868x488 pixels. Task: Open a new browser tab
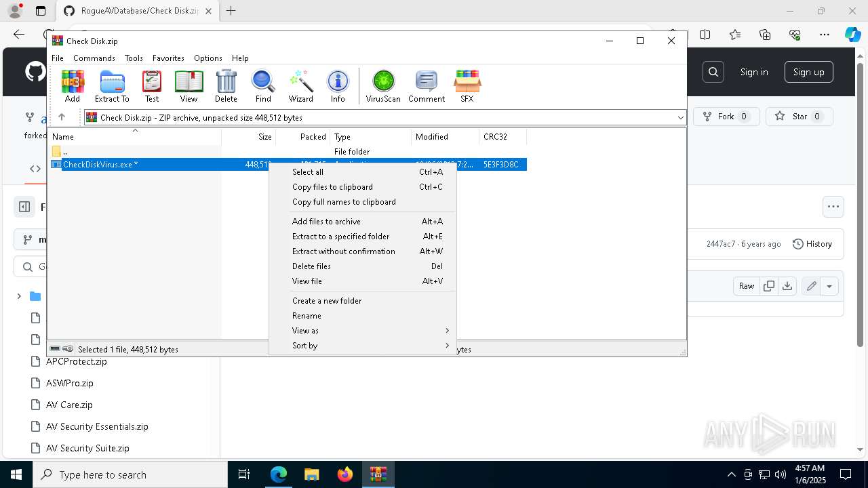[231, 11]
